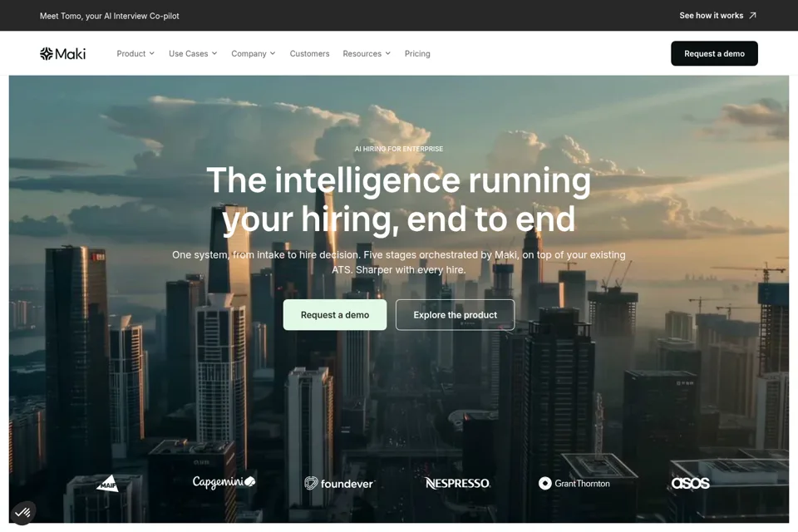Click the Explore the product button
The image size is (798, 532).
point(455,314)
